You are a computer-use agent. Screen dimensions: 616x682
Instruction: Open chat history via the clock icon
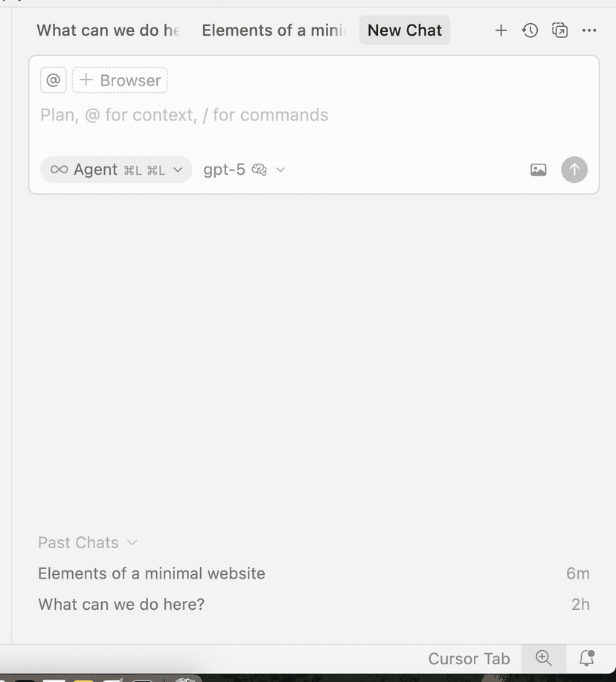pyautogui.click(x=530, y=30)
